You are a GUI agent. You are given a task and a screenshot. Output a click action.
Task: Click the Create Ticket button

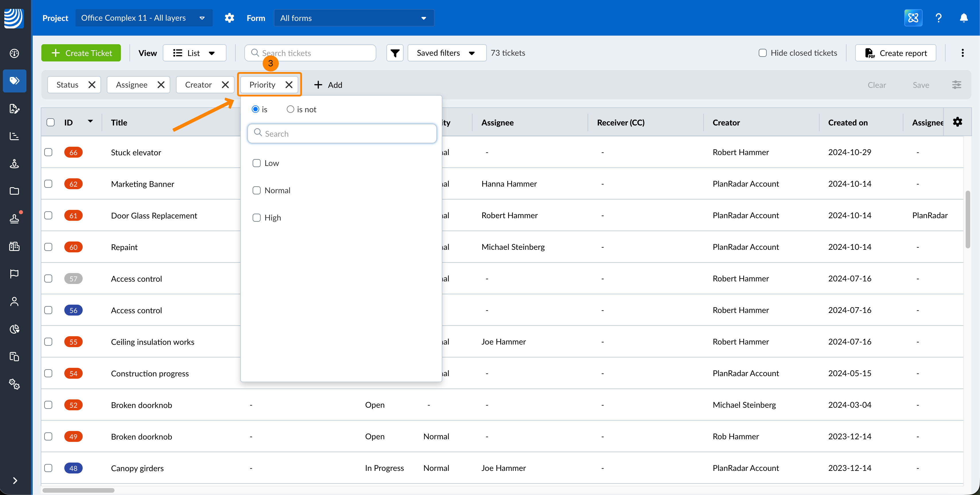click(81, 53)
